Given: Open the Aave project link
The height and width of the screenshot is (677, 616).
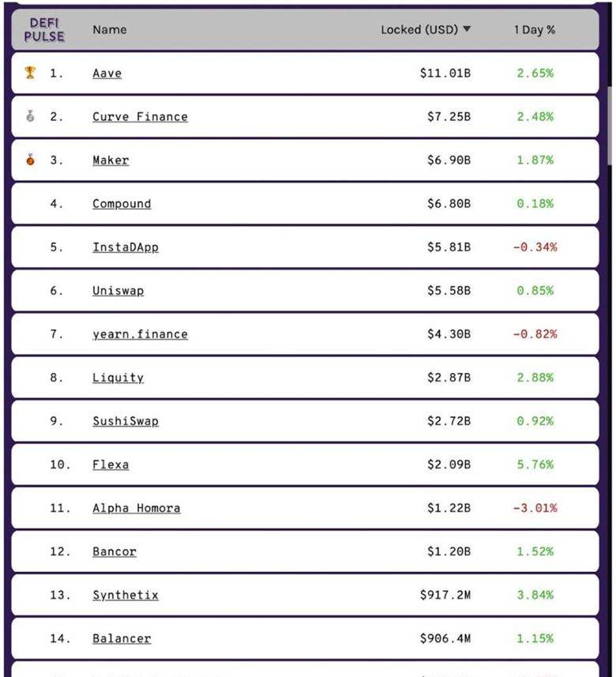Looking at the screenshot, I should point(107,73).
